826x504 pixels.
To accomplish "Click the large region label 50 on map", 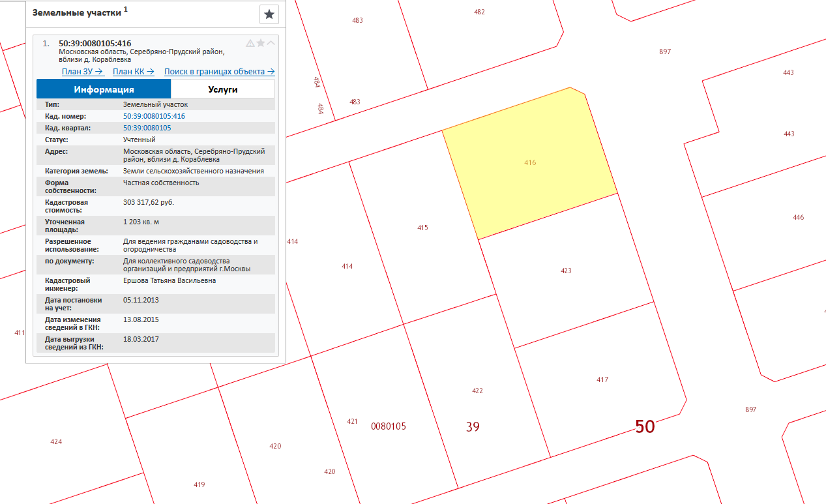I will 645,426.
